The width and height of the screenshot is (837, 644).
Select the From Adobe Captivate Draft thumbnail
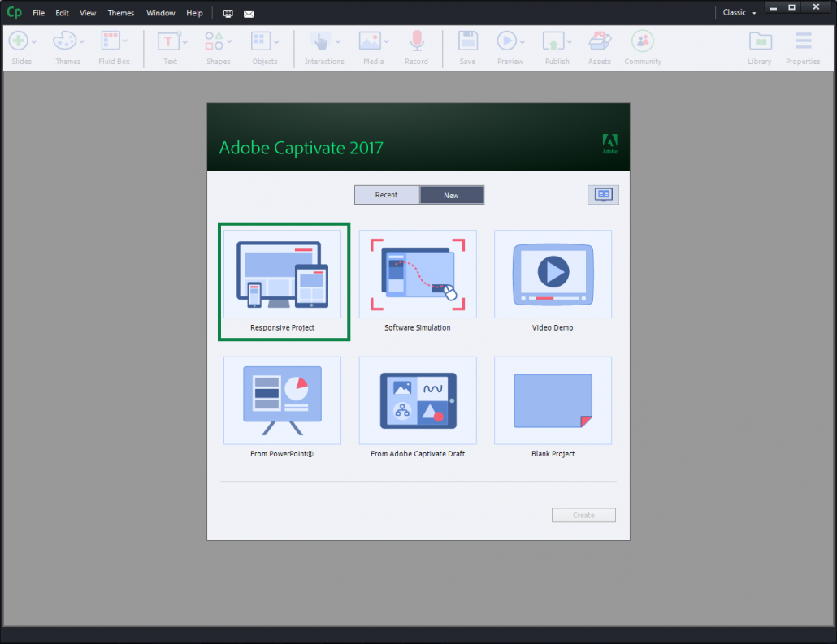418,400
